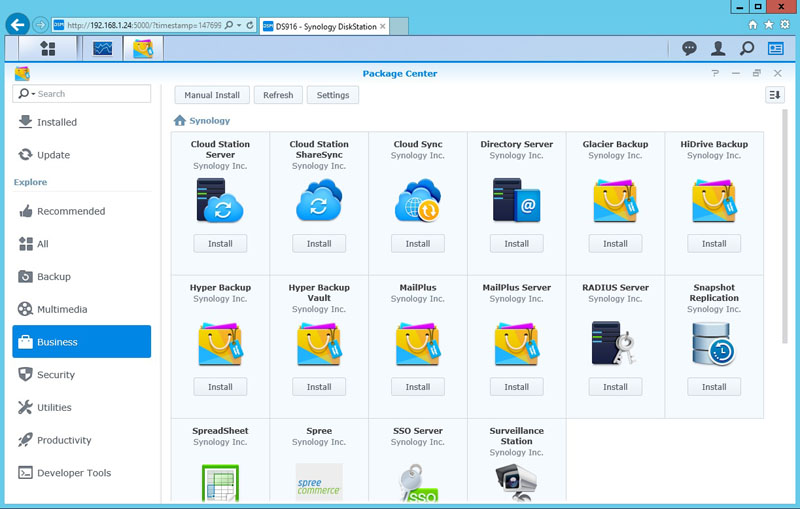Open DSM taskbar search magnifier
Image resolution: width=800 pixels, height=509 pixels.
point(747,48)
